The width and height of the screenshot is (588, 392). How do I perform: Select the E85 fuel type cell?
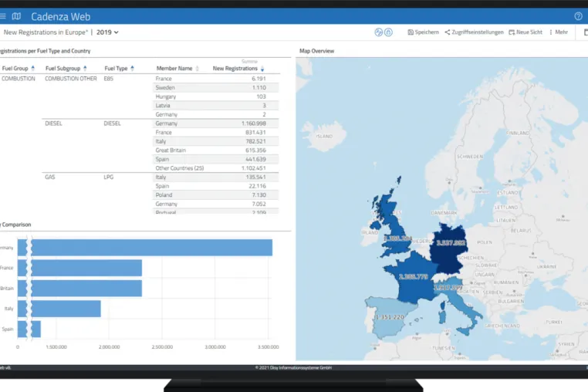(x=108, y=79)
